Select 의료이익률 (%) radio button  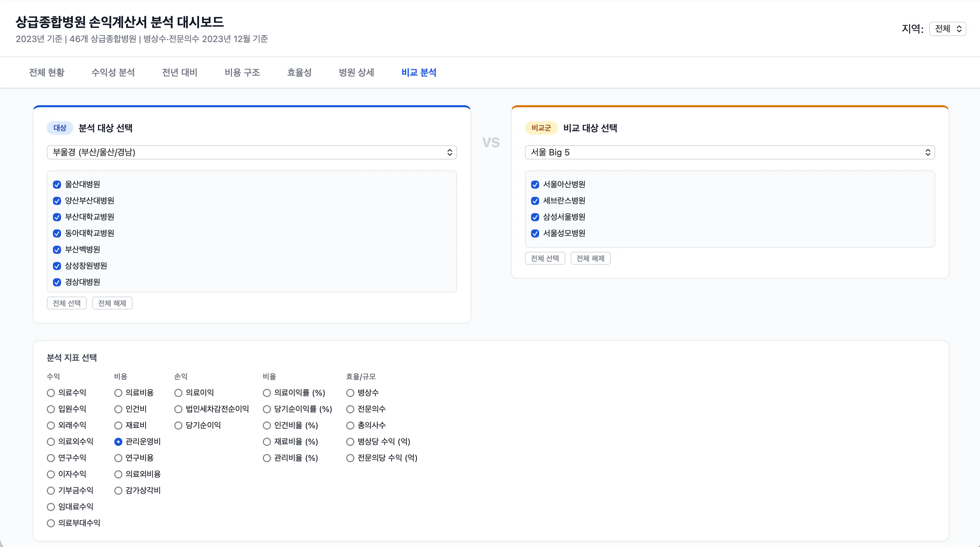267,393
